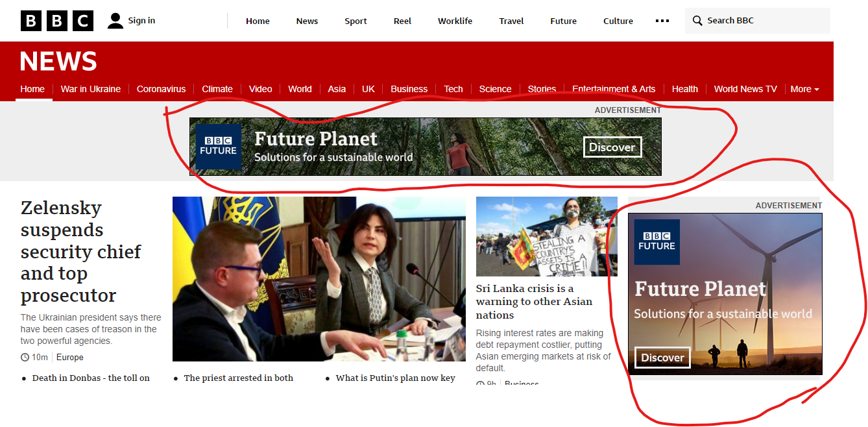
Task: Open Health news section
Action: pyautogui.click(x=685, y=89)
